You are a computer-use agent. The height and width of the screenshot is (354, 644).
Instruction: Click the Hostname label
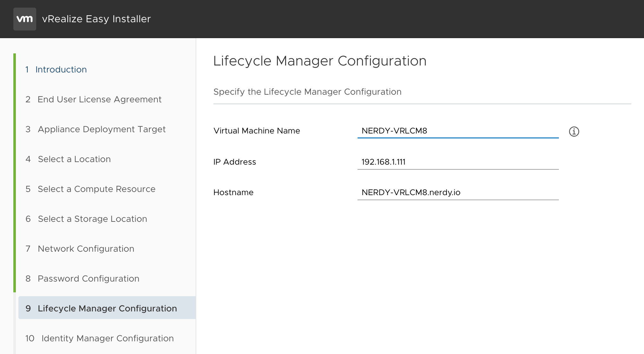pyautogui.click(x=233, y=193)
